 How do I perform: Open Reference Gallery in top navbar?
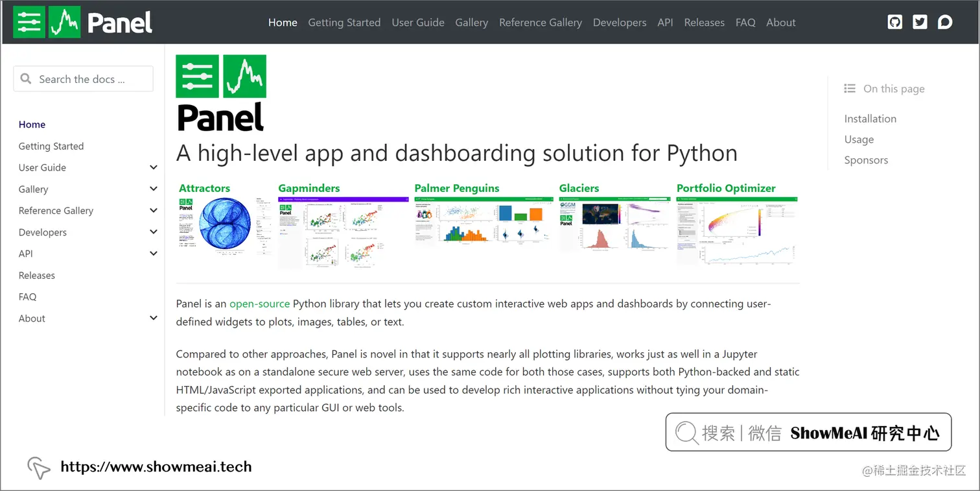pos(541,22)
